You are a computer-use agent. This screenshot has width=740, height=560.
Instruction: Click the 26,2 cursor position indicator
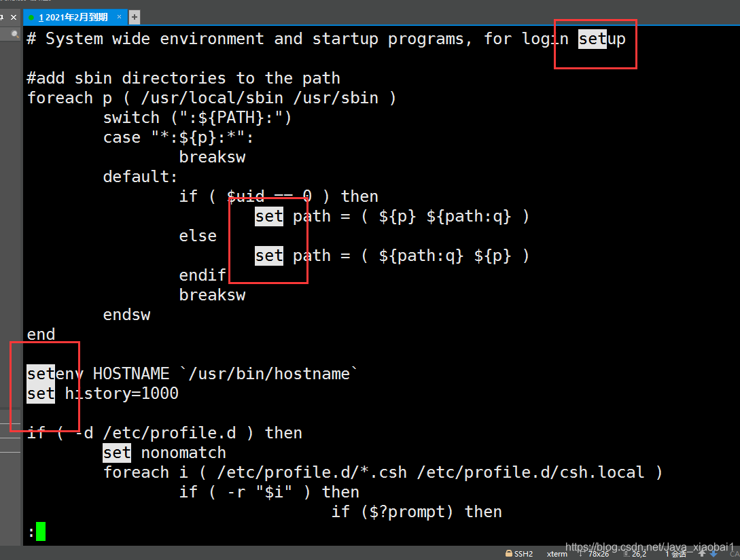639,554
